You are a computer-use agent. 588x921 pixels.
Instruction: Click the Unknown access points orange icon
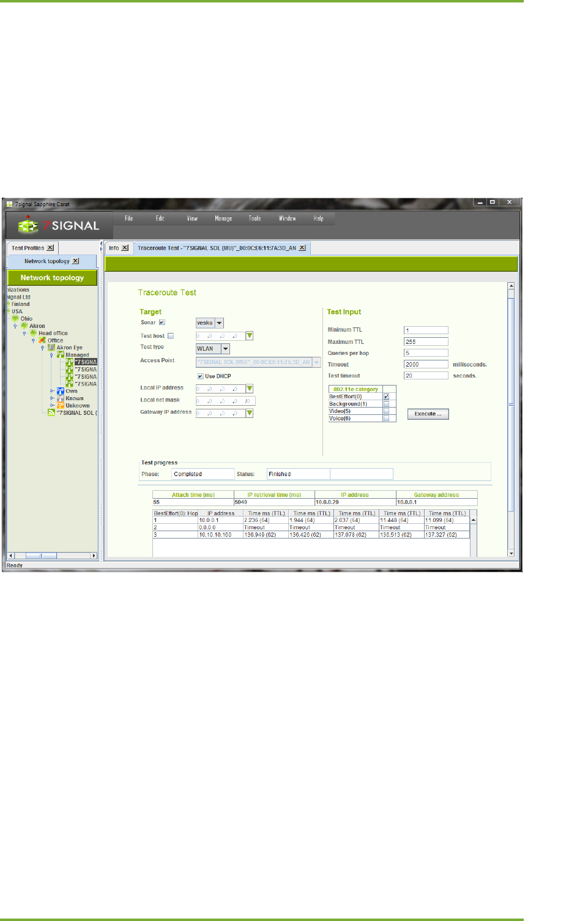coord(61,406)
